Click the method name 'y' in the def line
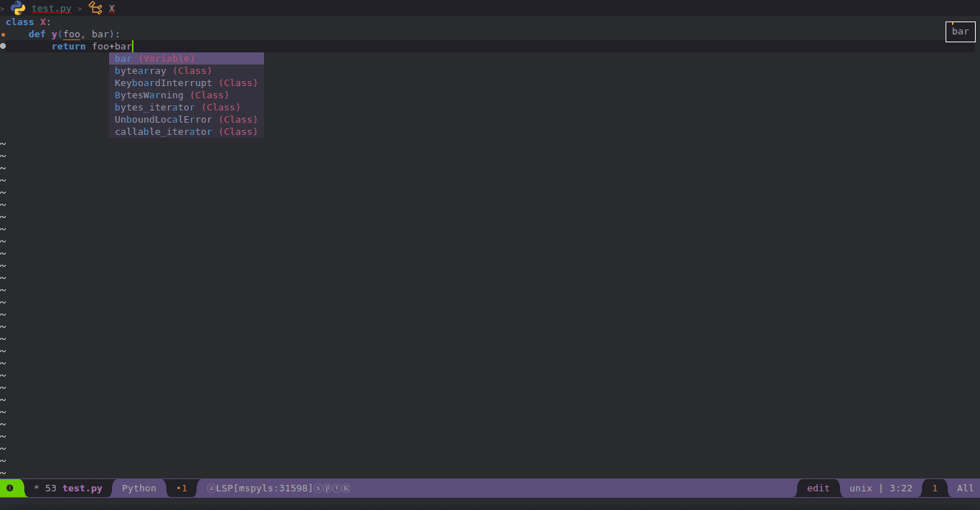The height and width of the screenshot is (510, 980). tap(55, 34)
